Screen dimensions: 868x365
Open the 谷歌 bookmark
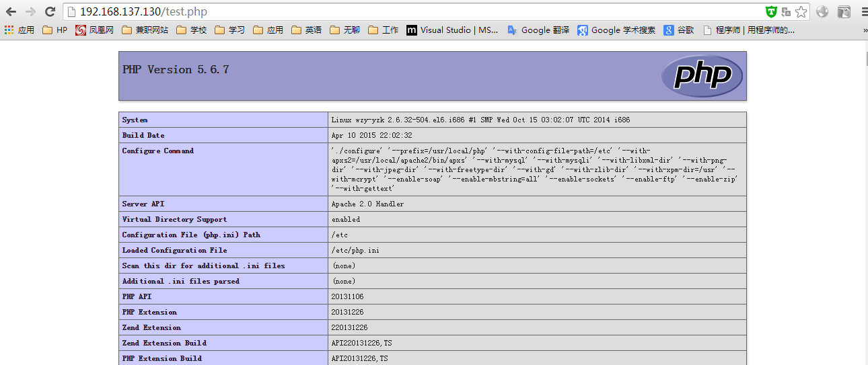(x=679, y=30)
